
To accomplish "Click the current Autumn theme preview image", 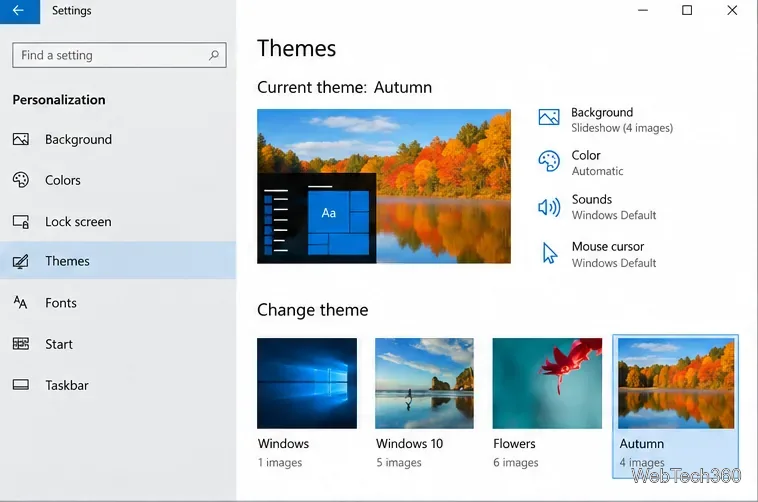I will (x=384, y=186).
